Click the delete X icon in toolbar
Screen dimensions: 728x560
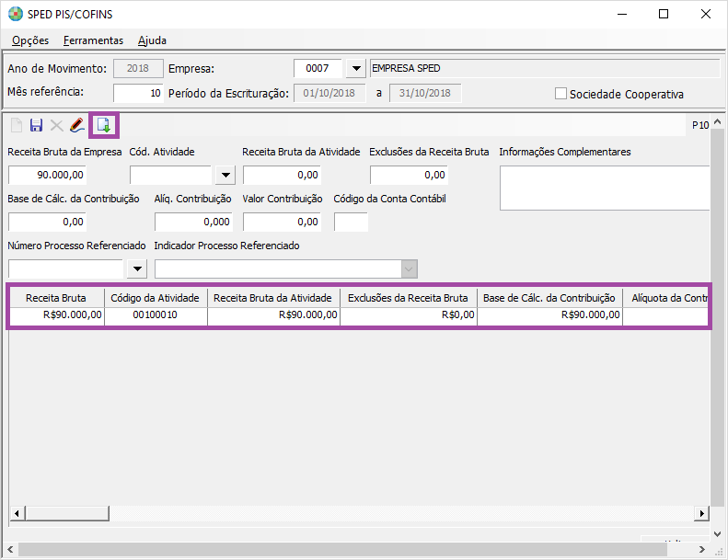coord(57,125)
